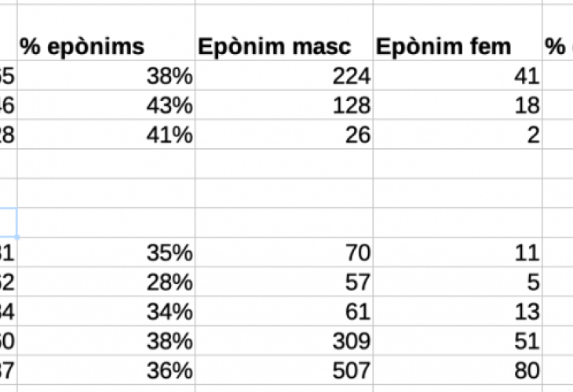Screen dimensions: 573x392
Task: Select the Epònim fem cell showing 80
Action: [x=458, y=370]
